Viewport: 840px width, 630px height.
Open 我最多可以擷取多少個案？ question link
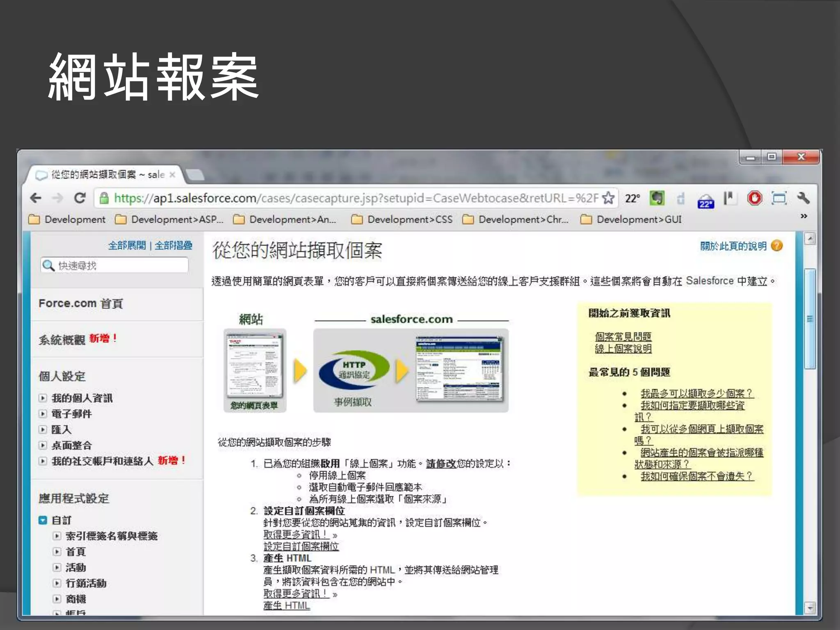click(x=697, y=393)
